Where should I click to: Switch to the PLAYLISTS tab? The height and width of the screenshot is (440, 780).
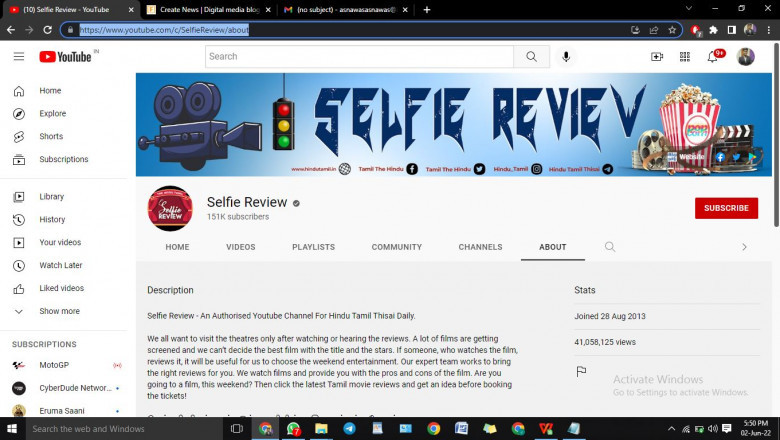[313, 247]
